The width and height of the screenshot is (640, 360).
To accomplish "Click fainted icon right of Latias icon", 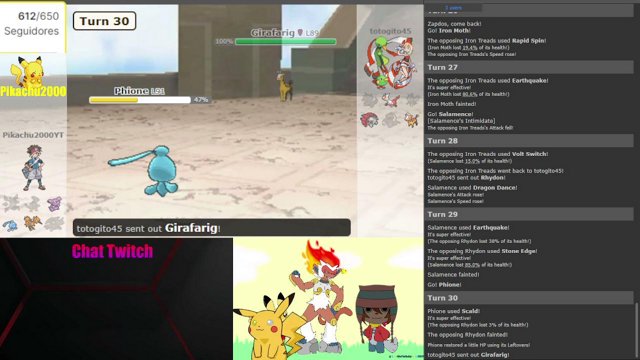I will point(412,100).
